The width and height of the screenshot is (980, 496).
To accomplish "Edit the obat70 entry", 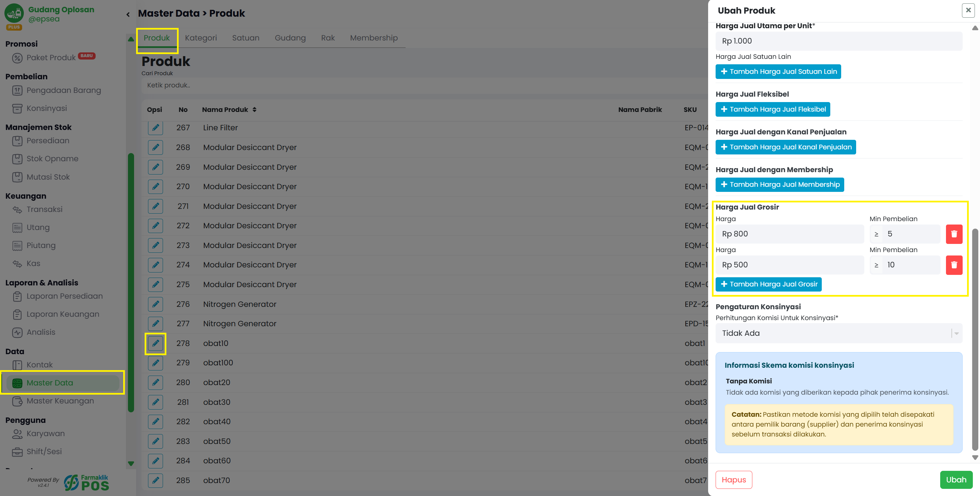I will point(155,480).
